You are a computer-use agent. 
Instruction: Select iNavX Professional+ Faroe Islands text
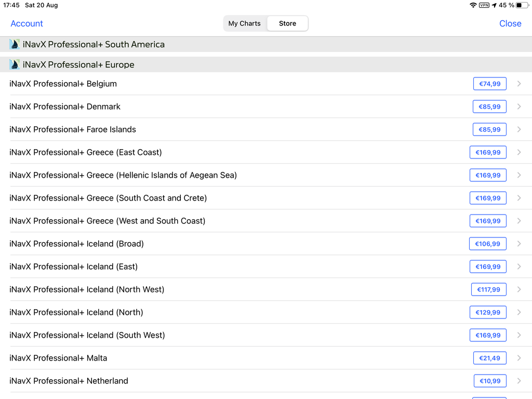pyautogui.click(x=73, y=129)
